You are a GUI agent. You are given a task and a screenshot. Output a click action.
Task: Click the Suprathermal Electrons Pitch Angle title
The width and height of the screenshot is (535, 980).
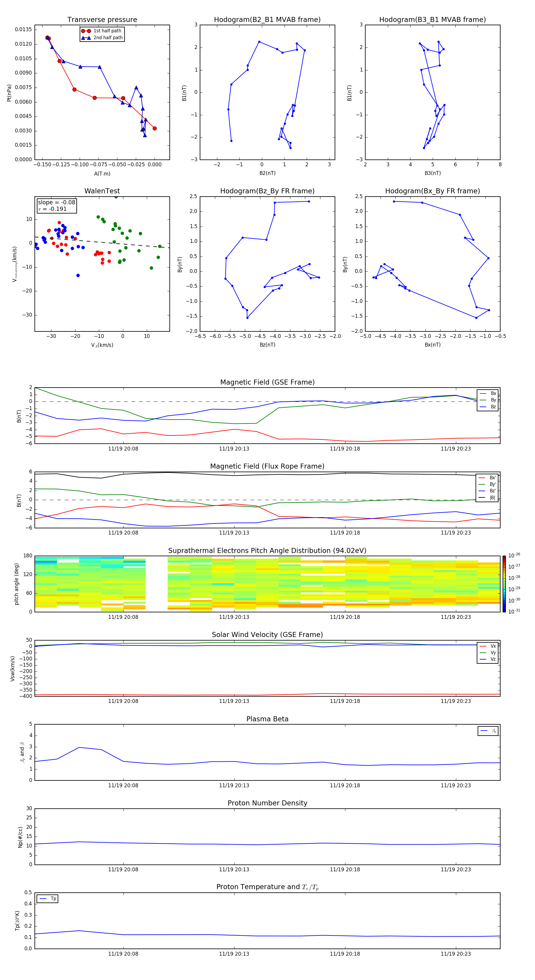(x=267, y=551)
